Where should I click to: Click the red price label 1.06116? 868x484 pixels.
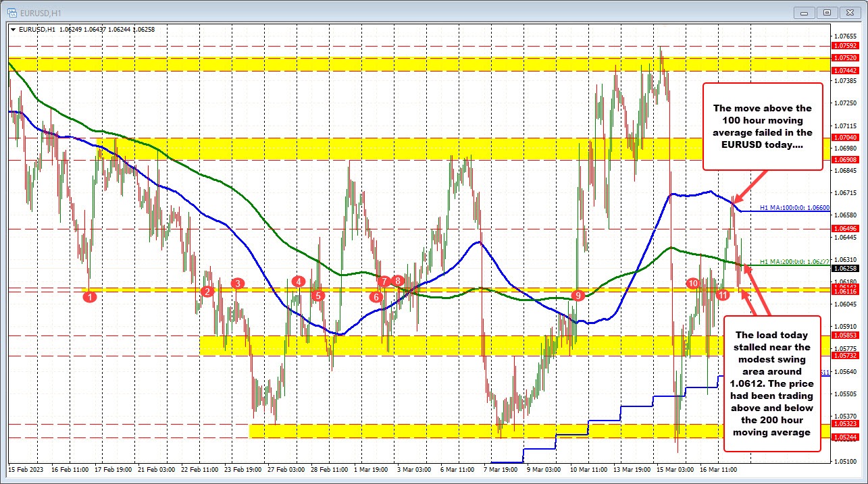click(846, 292)
